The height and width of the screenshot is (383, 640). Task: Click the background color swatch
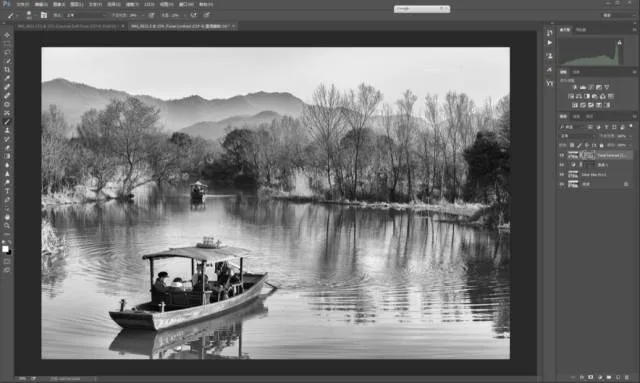pos(9,252)
